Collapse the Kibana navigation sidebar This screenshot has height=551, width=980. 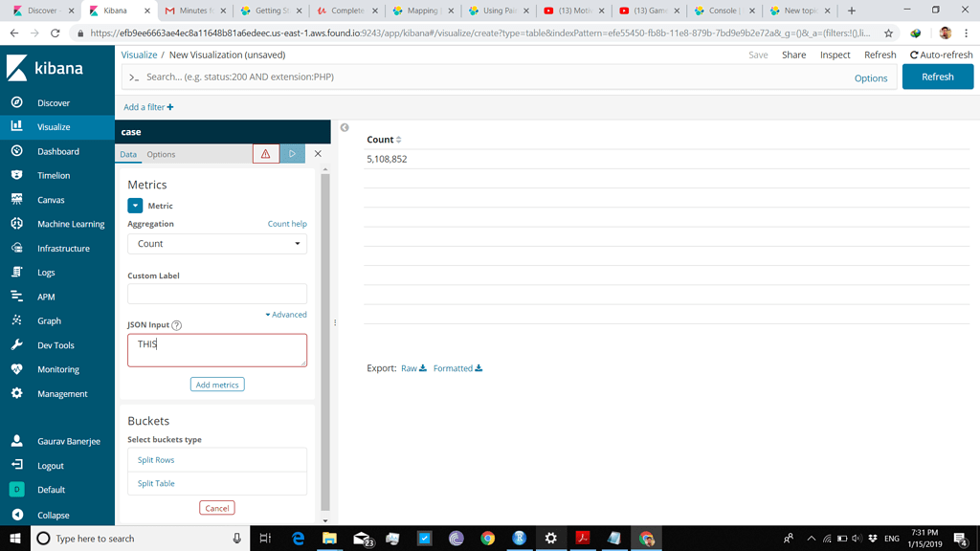43,515
